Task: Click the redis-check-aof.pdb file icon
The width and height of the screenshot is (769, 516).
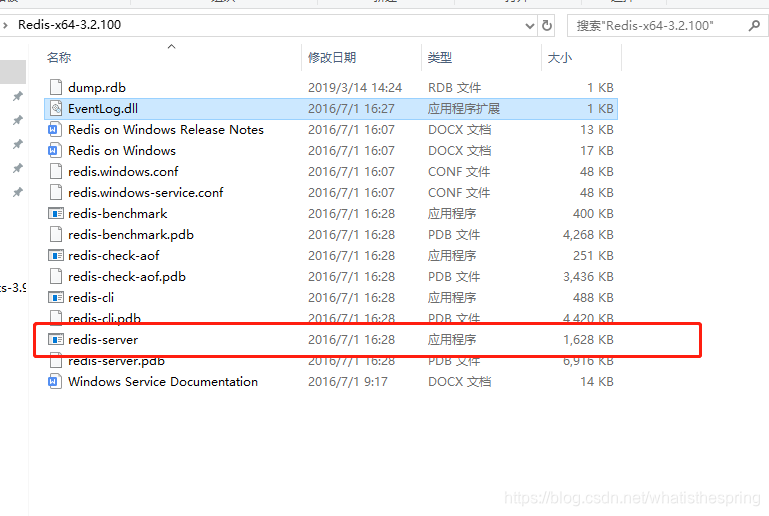Action: click(56, 277)
